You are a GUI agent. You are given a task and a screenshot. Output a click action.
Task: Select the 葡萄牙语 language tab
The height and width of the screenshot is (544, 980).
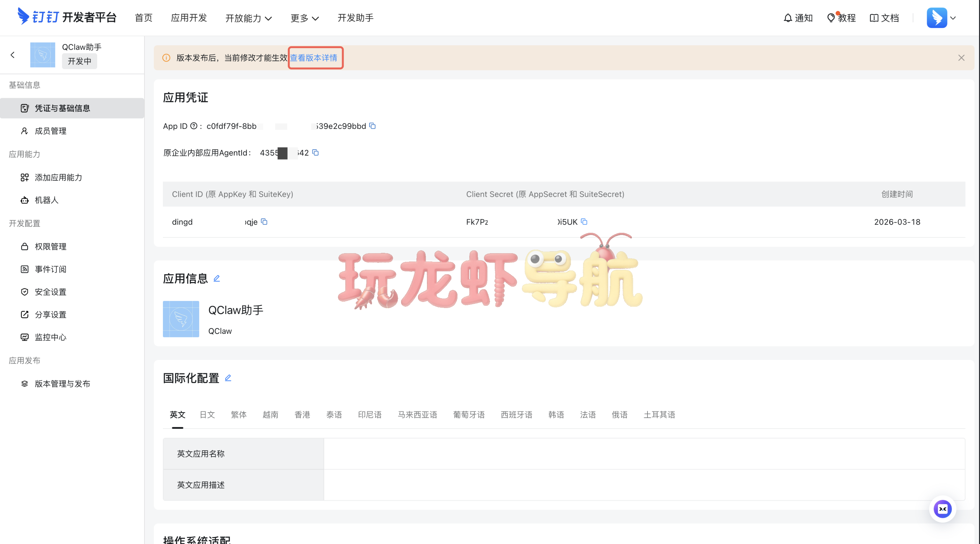(469, 415)
